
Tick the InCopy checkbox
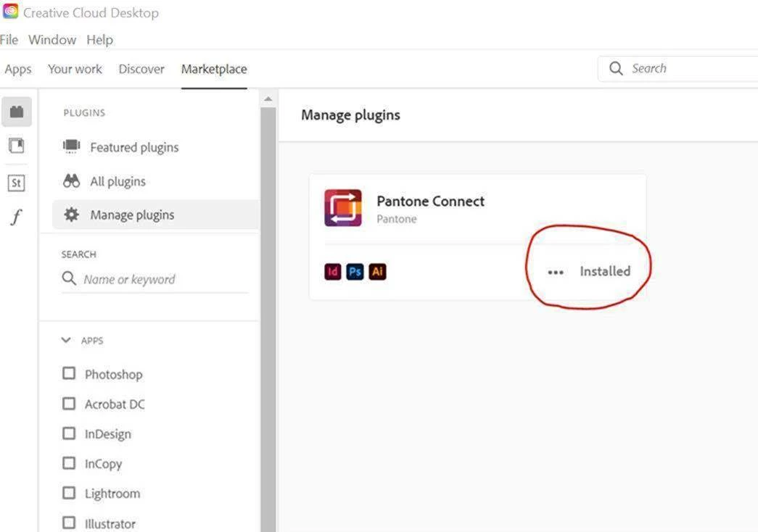coord(69,463)
